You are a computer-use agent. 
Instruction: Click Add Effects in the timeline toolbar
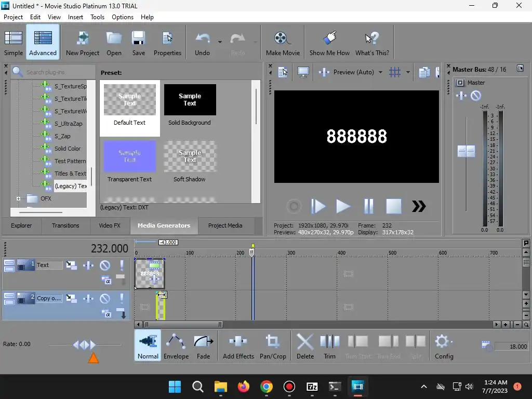tap(238, 346)
